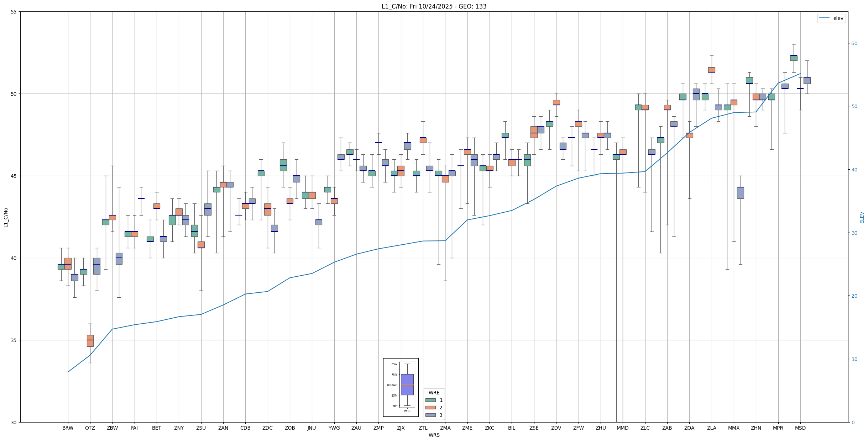This screenshot has height=441, width=868.
Task: Click the BRW station tick label
Action: 68,428
